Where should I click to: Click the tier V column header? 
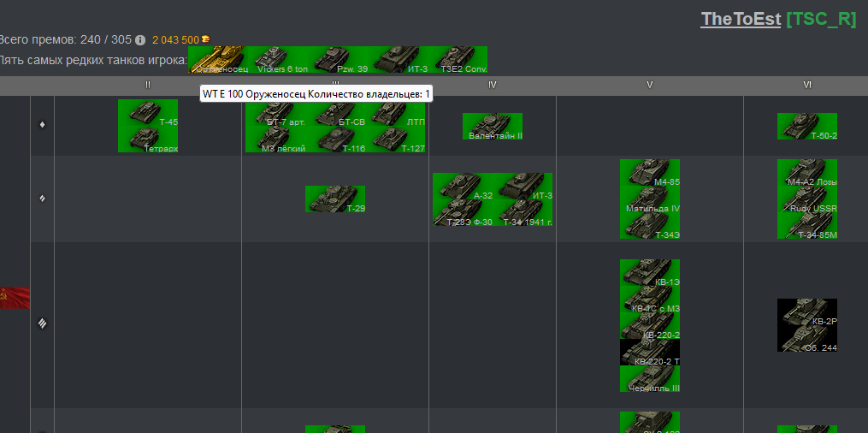pyautogui.click(x=650, y=86)
